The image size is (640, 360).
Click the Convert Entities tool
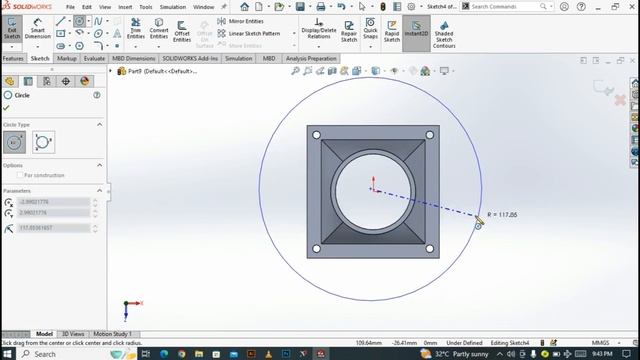coord(159,29)
